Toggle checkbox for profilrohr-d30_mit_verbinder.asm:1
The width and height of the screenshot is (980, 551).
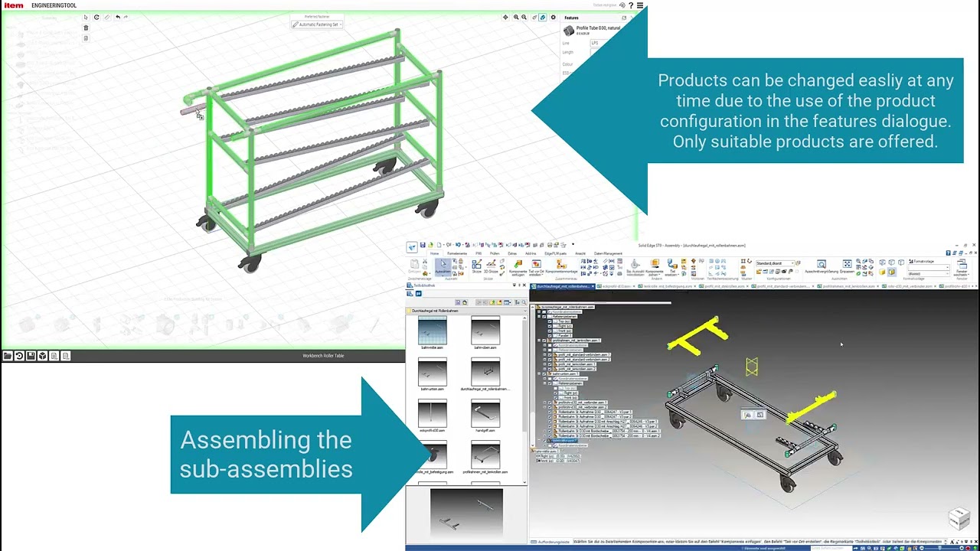pyautogui.click(x=550, y=403)
